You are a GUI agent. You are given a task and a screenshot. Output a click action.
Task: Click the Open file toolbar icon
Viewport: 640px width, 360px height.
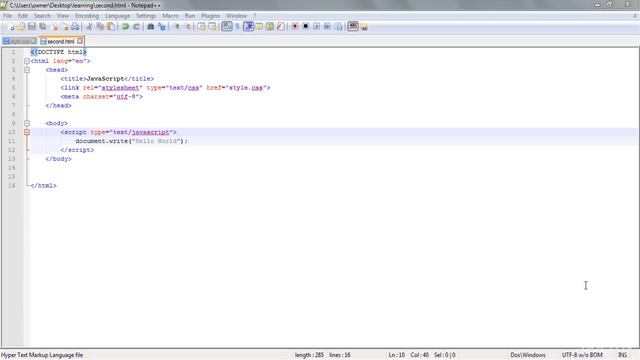21,27
